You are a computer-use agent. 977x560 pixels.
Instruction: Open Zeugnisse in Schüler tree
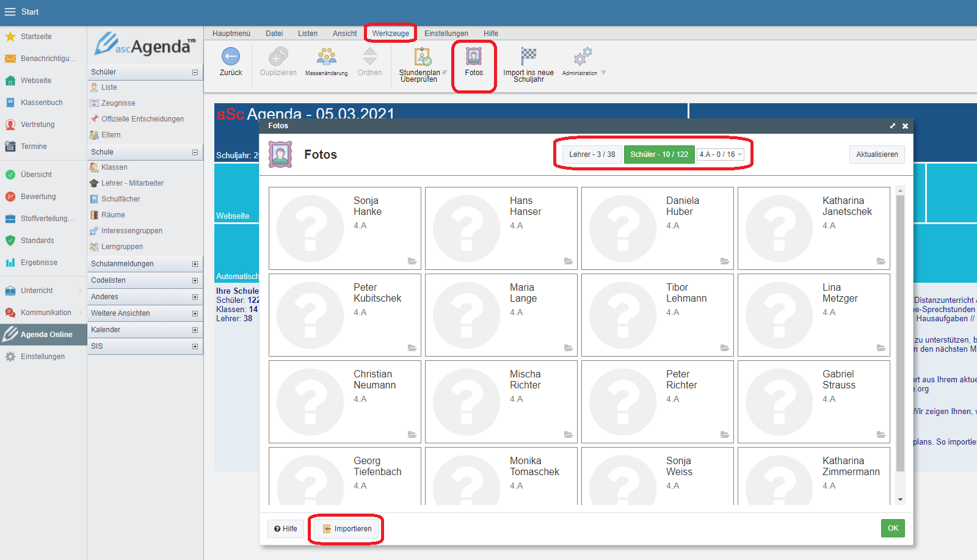click(x=118, y=103)
